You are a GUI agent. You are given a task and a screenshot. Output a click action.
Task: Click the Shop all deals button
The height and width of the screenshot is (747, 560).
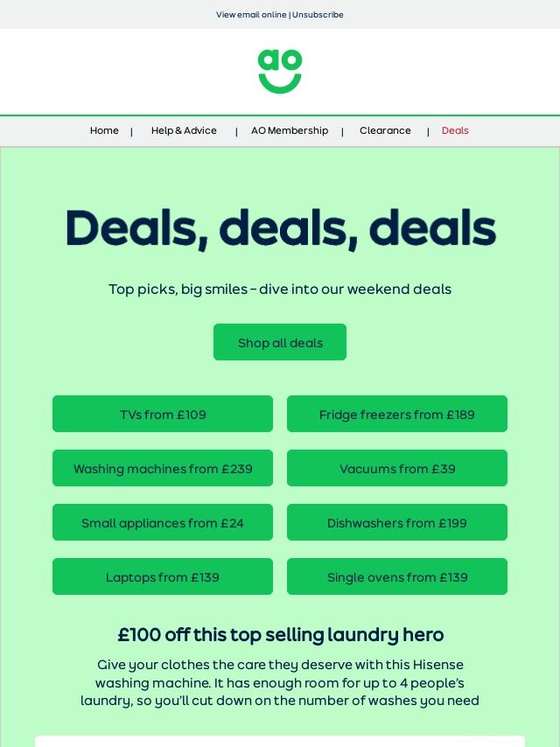pyautogui.click(x=280, y=342)
